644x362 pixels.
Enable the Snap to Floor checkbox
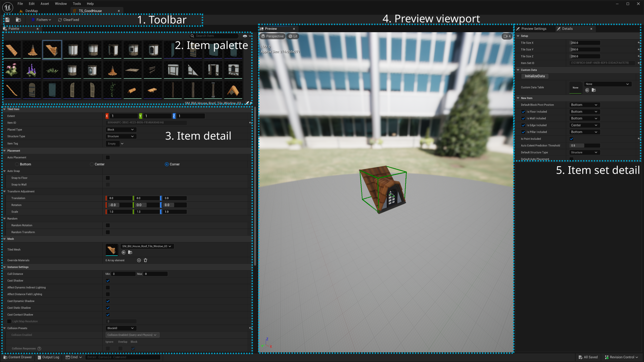pyautogui.click(x=108, y=178)
